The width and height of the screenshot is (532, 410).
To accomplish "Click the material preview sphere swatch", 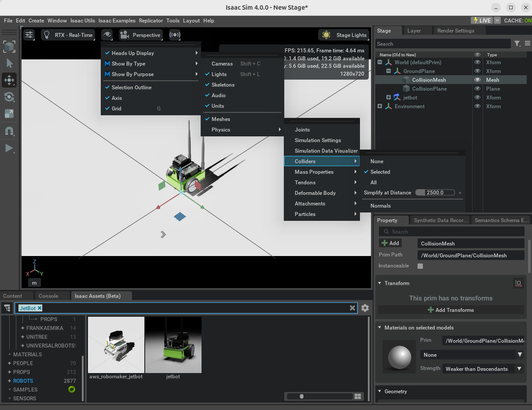I will click(400, 357).
